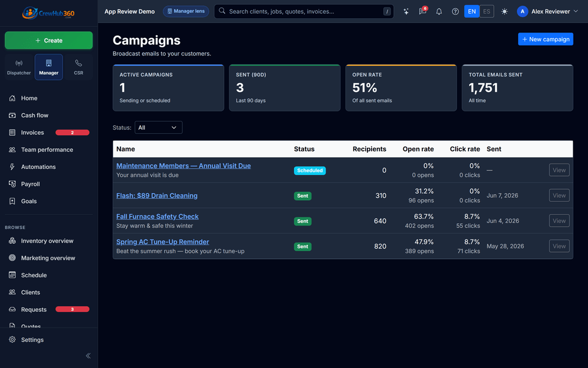Click the CrewHub360 logo
The height and width of the screenshot is (368, 588).
48,13
